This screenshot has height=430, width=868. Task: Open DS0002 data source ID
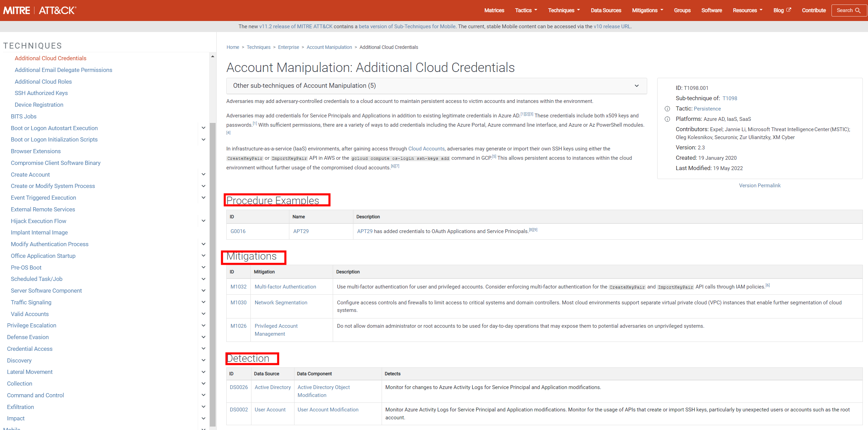[x=239, y=410]
